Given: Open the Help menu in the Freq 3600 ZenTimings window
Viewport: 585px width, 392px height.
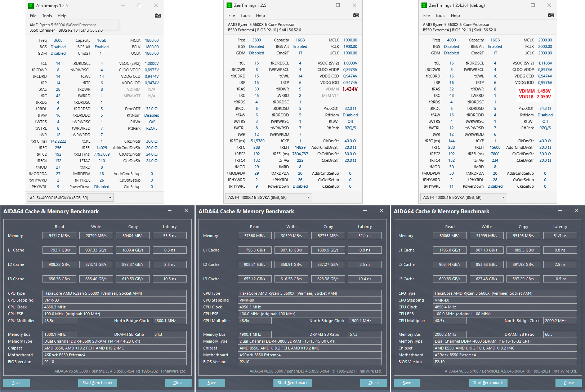Looking at the screenshot, I should (x=62, y=16).
